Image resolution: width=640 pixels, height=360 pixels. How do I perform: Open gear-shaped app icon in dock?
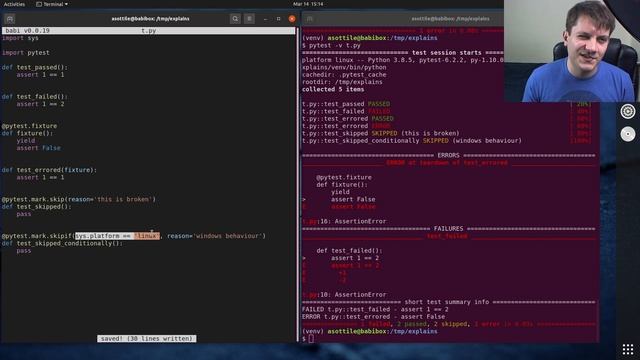(x=628, y=111)
